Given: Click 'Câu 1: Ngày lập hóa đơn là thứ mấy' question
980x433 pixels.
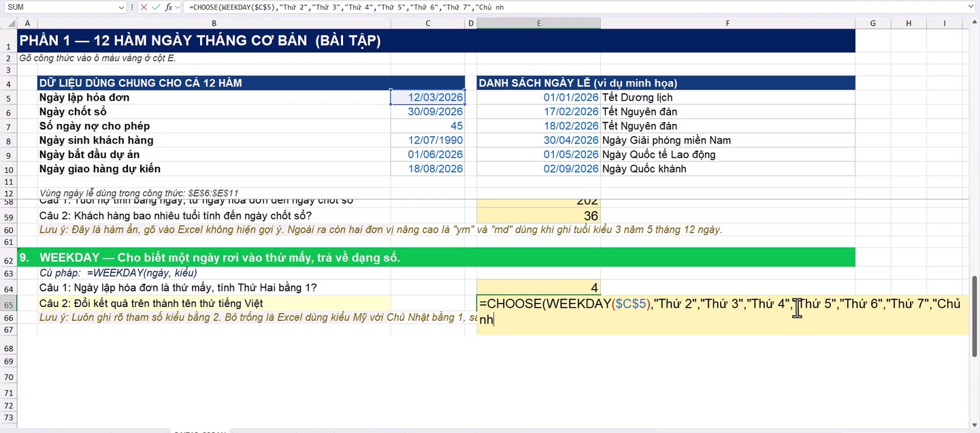Looking at the screenshot, I should (178, 288).
